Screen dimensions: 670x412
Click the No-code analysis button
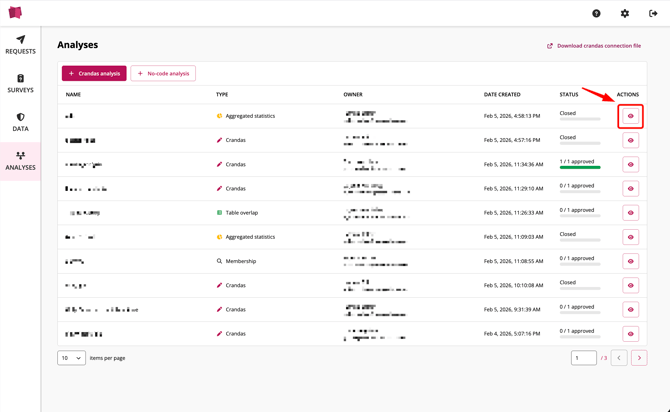click(x=163, y=73)
